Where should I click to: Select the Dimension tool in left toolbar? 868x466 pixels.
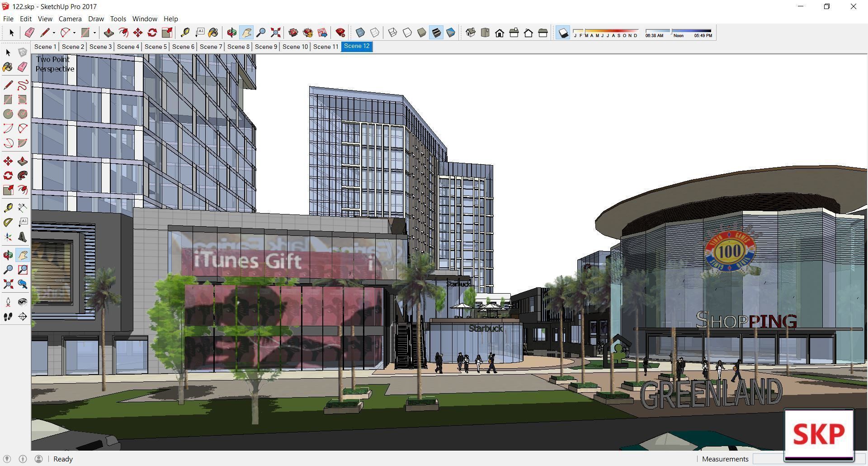(x=23, y=208)
